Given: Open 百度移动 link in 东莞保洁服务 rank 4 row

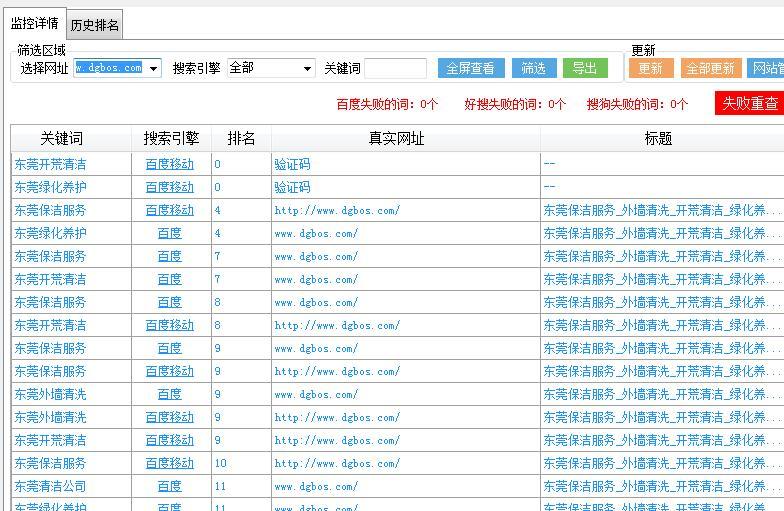Looking at the screenshot, I should 170,210.
